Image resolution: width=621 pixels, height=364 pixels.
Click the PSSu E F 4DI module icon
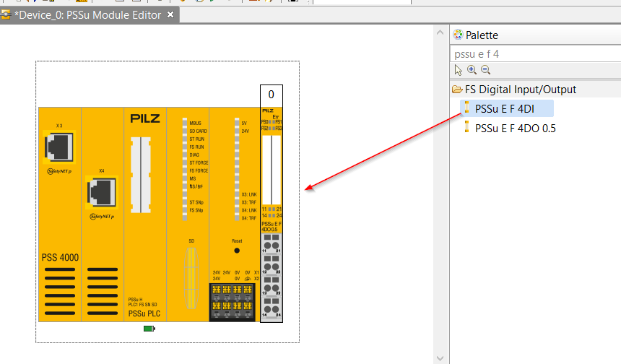coord(467,108)
